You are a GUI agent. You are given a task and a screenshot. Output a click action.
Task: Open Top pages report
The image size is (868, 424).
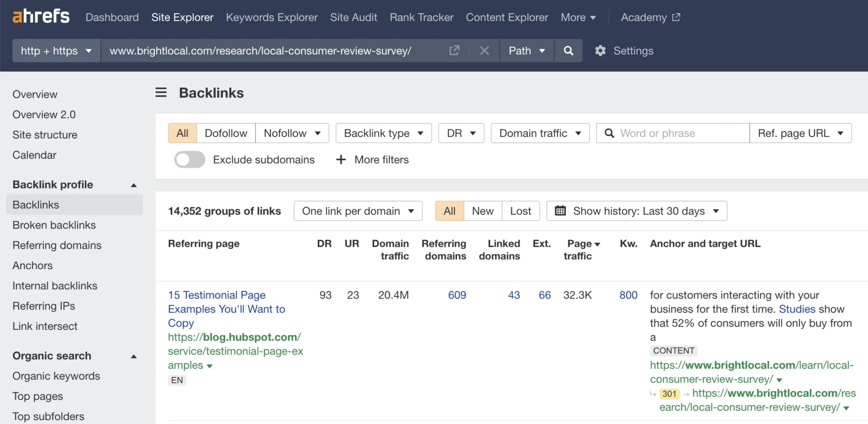38,396
